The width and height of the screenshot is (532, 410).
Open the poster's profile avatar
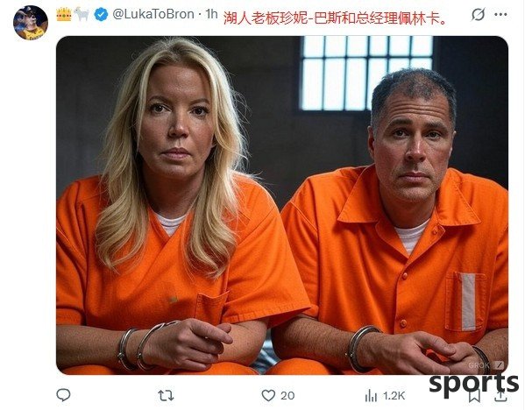pyautogui.click(x=31, y=23)
